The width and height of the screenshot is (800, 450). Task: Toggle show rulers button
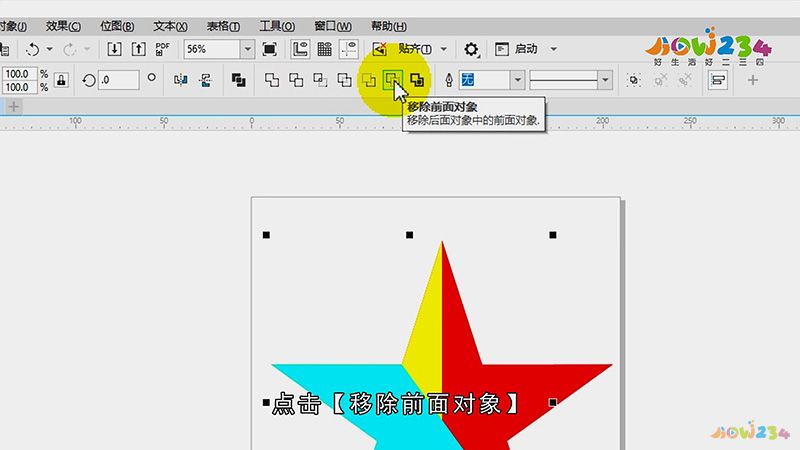300,49
